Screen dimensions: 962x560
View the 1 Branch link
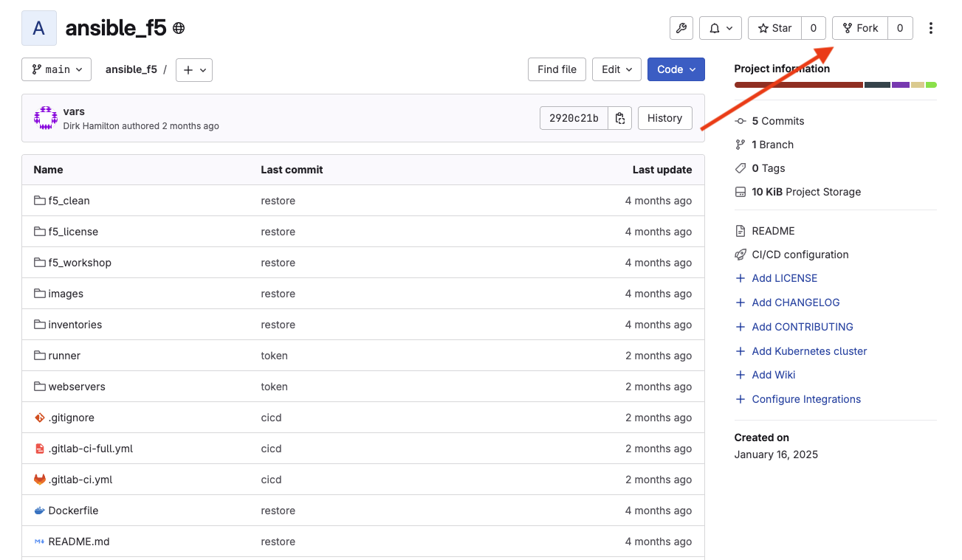point(773,145)
